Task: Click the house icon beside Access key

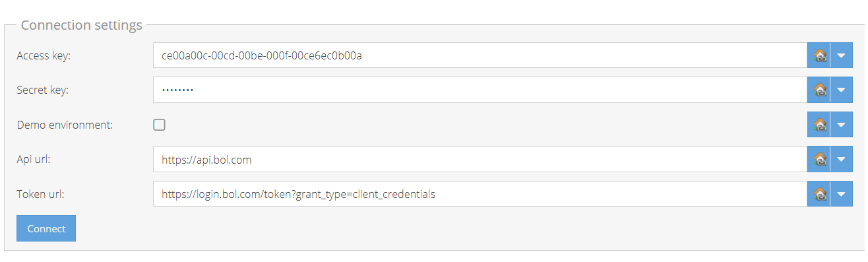Action: [x=819, y=55]
